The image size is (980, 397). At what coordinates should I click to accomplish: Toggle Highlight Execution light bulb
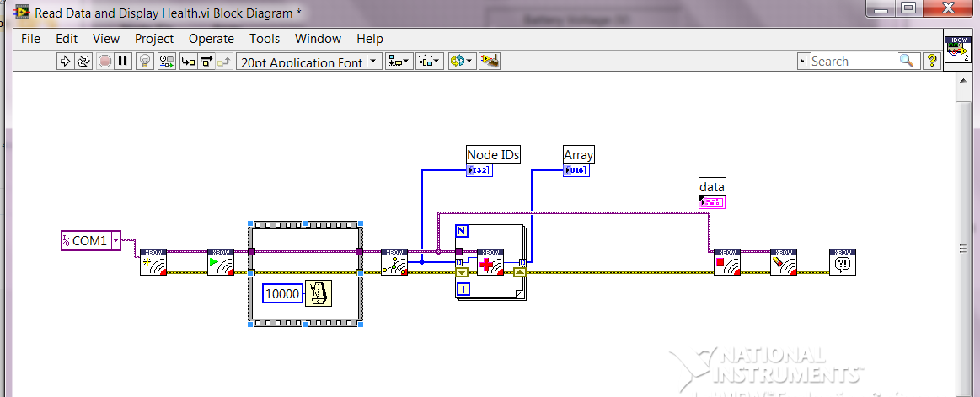145,62
